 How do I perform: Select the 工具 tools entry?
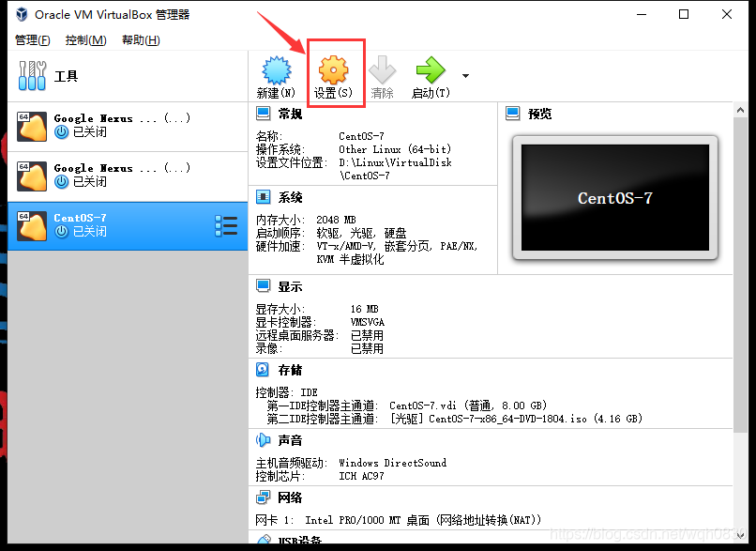point(128,76)
